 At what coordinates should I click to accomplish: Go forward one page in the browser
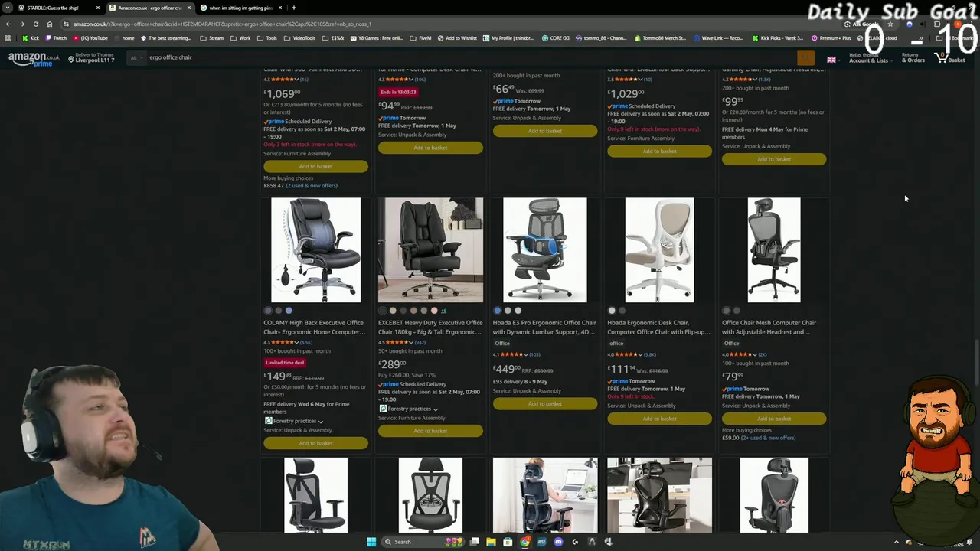point(22,24)
